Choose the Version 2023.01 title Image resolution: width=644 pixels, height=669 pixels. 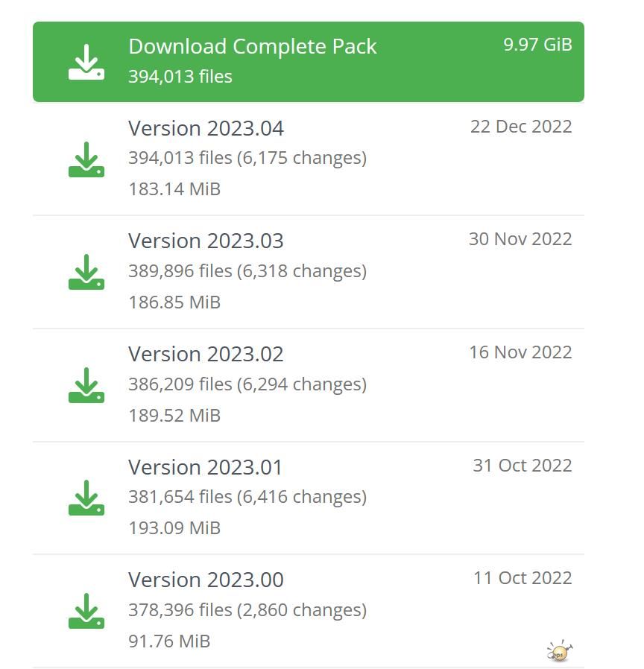(x=206, y=467)
